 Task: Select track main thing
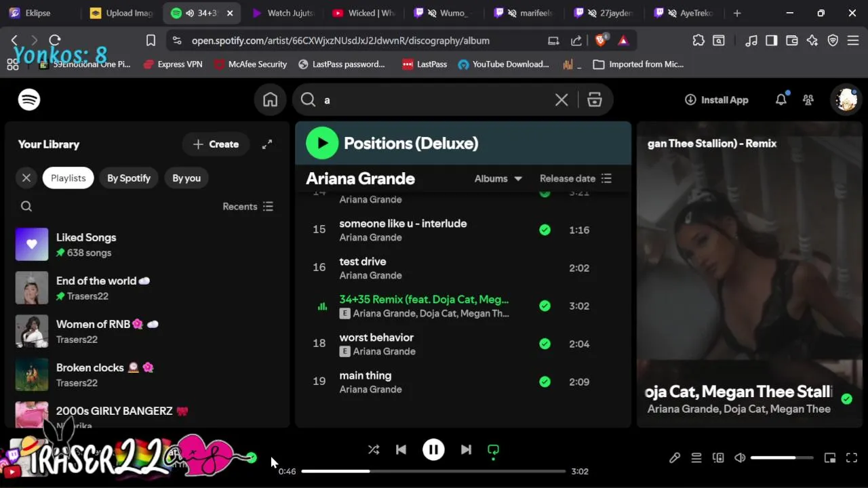[x=366, y=375]
